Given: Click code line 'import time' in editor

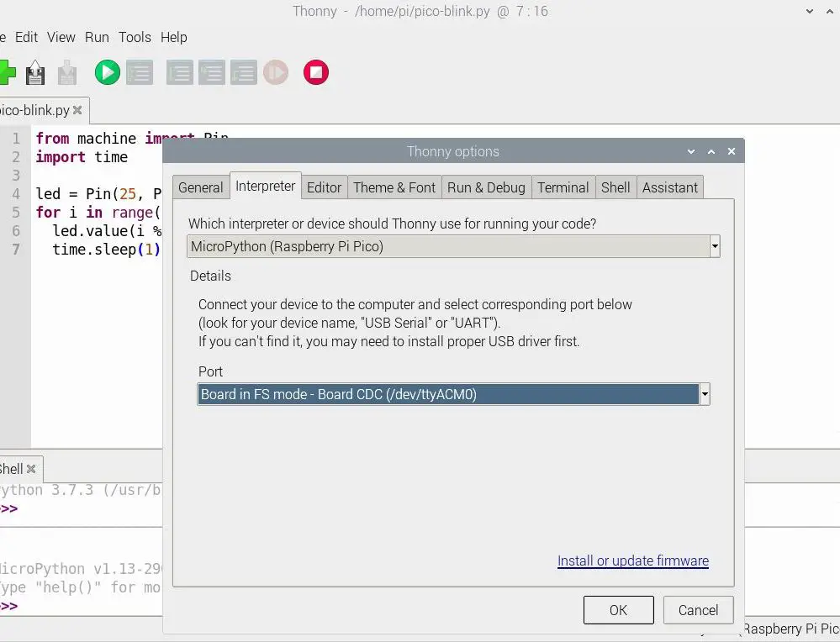Looking at the screenshot, I should [x=82, y=157].
